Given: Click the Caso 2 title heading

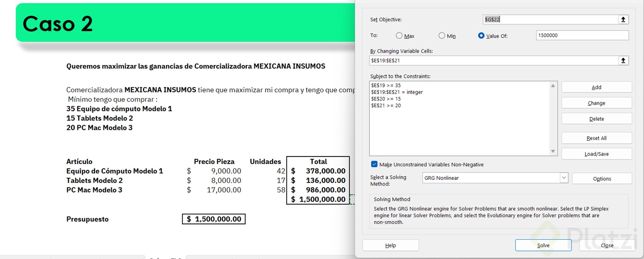Looking at the screenshot, I should [x=58, y=24].
